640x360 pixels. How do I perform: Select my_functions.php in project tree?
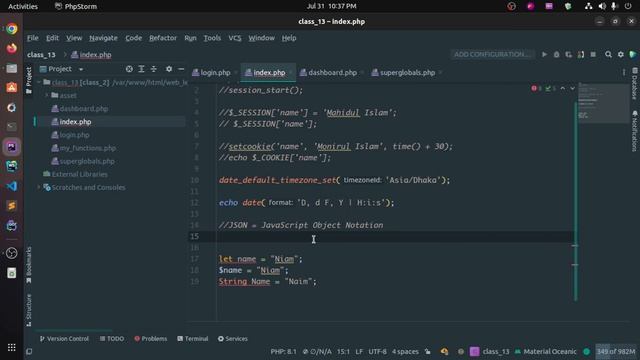point(88,148)
